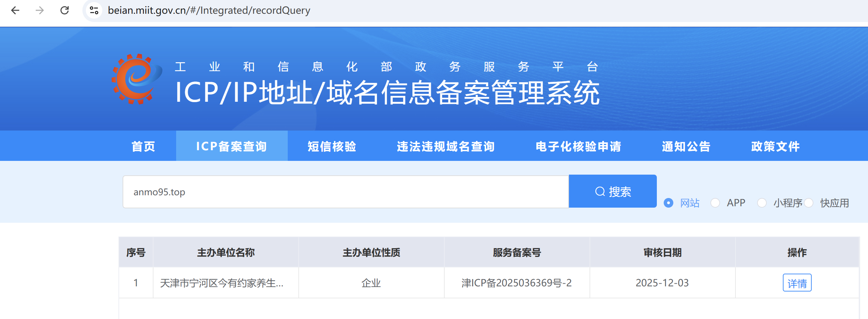Open site information icon in address bar
The height and width of the screenshot is (319, 868).
tap(94, 10)
